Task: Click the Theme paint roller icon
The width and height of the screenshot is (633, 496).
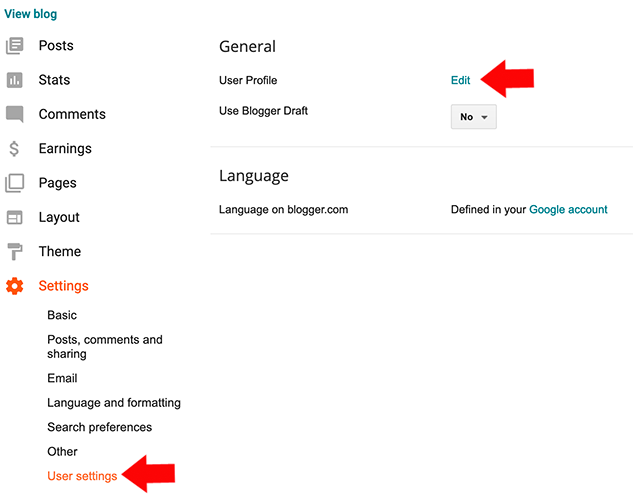Action: (14, 252)
